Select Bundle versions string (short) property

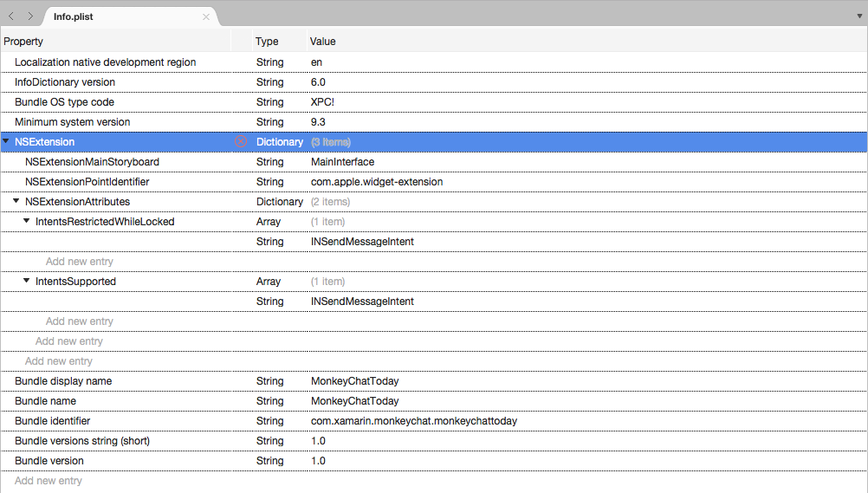coord(82,441)
